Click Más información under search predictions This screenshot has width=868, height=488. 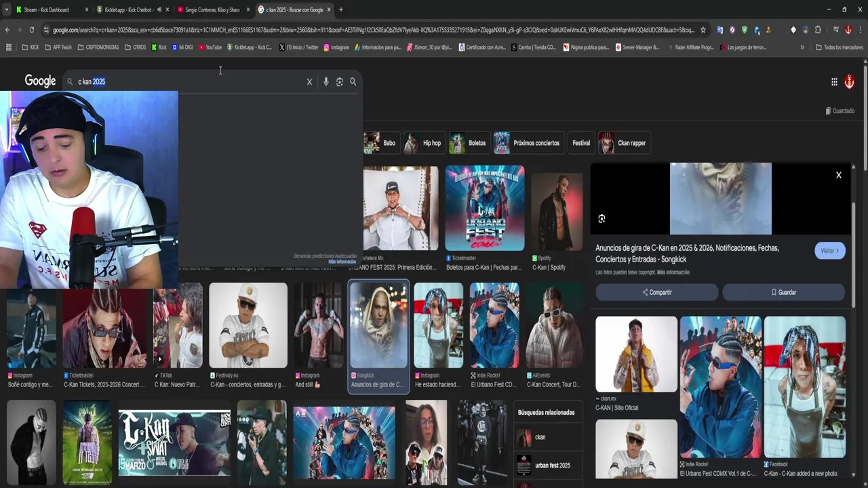[342, 262]
